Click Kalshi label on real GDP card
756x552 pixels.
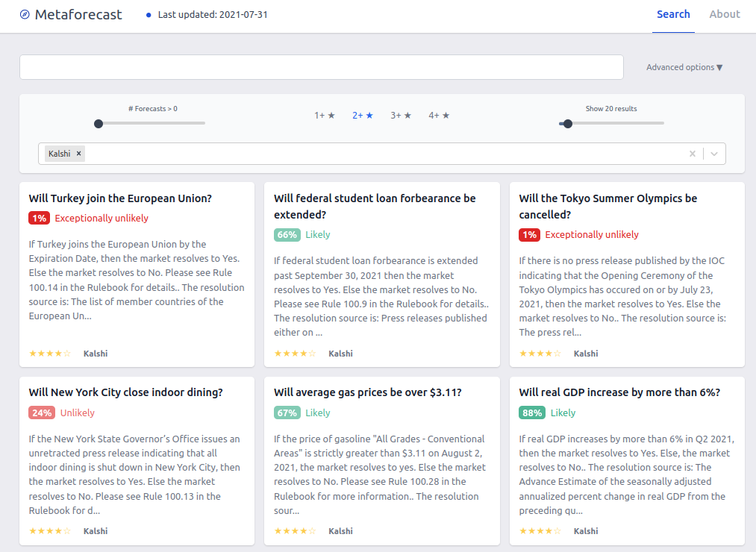pos(586,531)
